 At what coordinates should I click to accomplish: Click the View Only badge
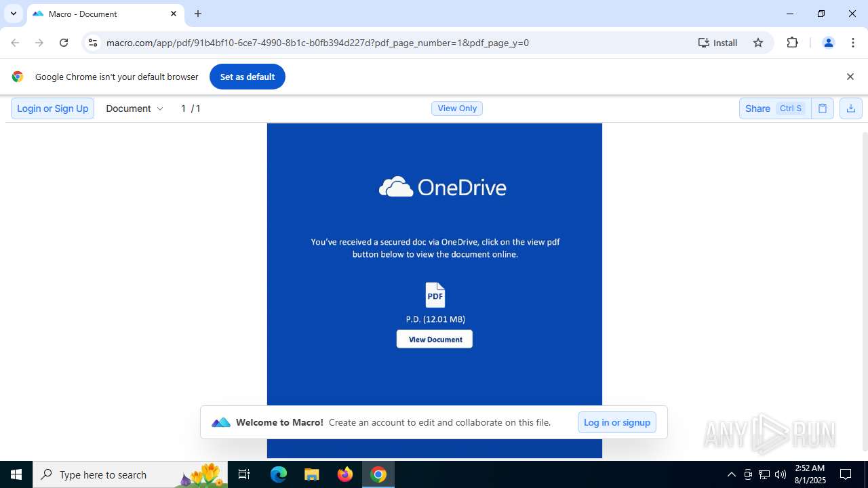pos(457,108)
